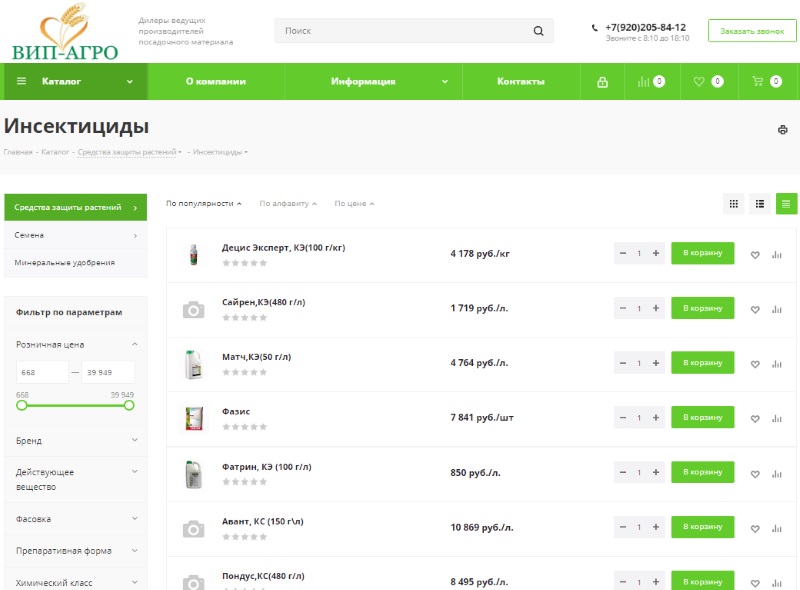Add Сайрен to cart with В корзину
The height and width of the screenshot is (590, 800).
tap(702, 308)
